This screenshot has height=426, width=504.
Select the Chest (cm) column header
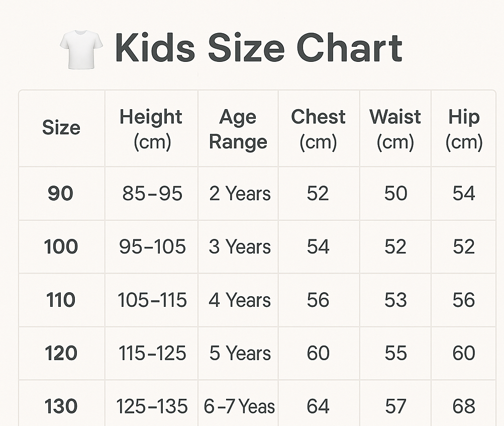coord(318,129)
